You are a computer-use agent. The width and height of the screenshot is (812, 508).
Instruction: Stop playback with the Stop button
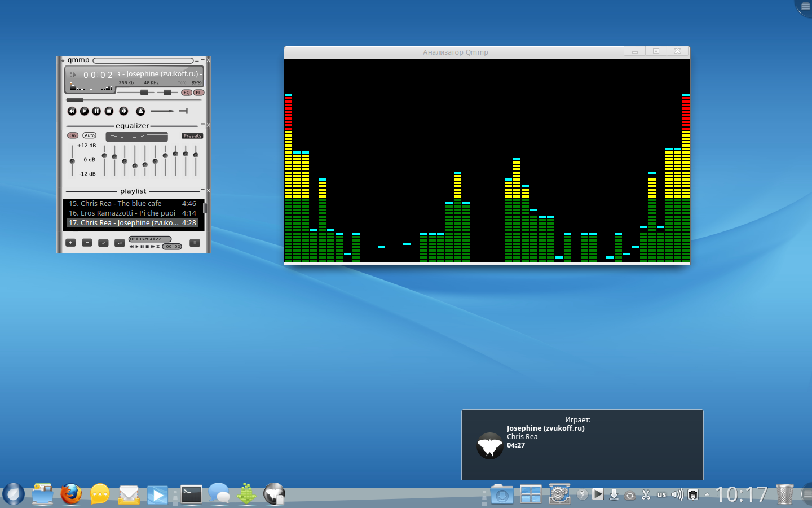tap(109, 111)
